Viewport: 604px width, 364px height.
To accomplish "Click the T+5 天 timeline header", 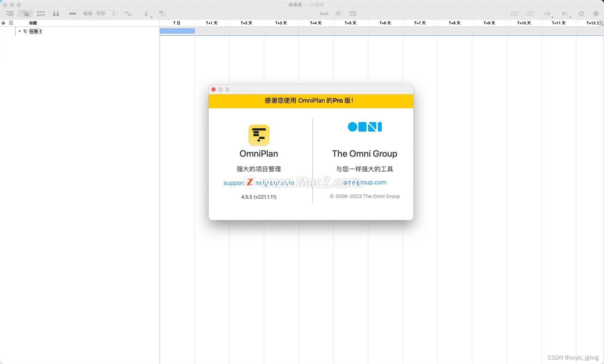I will tap(351, 23).
